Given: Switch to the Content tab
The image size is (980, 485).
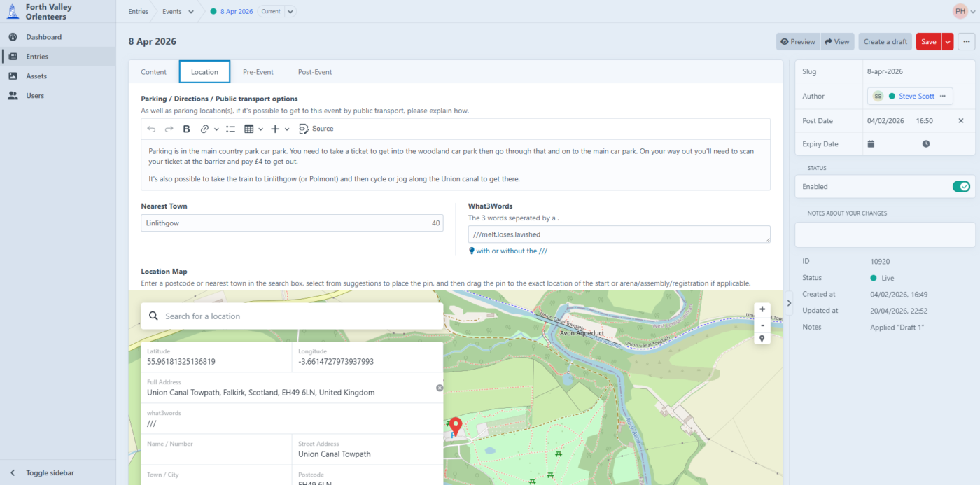Looking at the screenshot, I should click(x=153, y=72).
